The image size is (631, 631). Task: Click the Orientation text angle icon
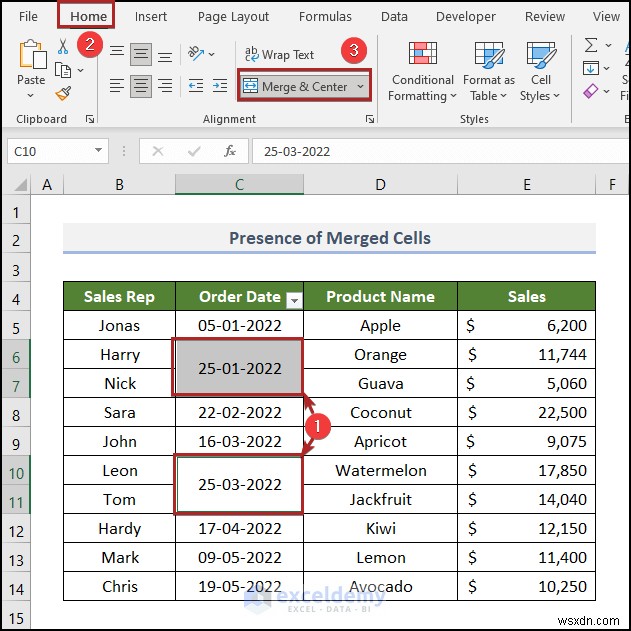point(196,53)
